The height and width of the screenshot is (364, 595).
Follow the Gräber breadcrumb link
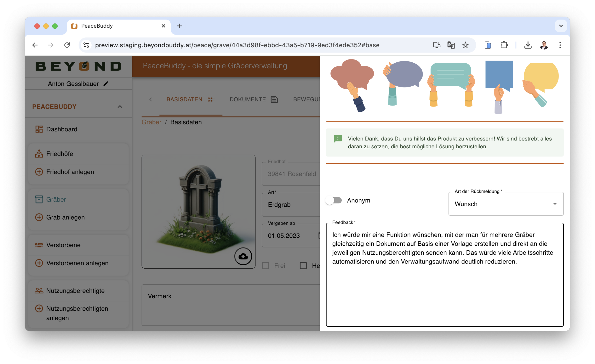[x=151, y=122]
